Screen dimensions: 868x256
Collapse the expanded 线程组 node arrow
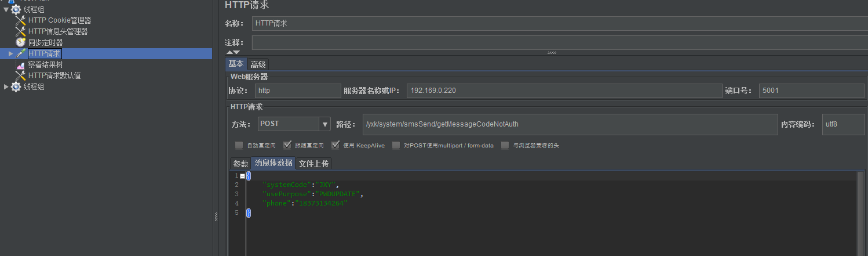(x=6, y=9)
